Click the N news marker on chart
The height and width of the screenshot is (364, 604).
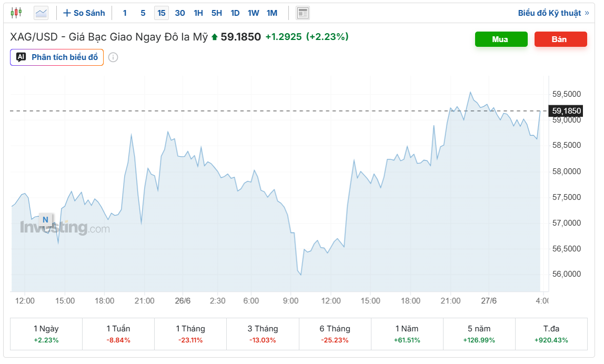(x=45, y=220)
